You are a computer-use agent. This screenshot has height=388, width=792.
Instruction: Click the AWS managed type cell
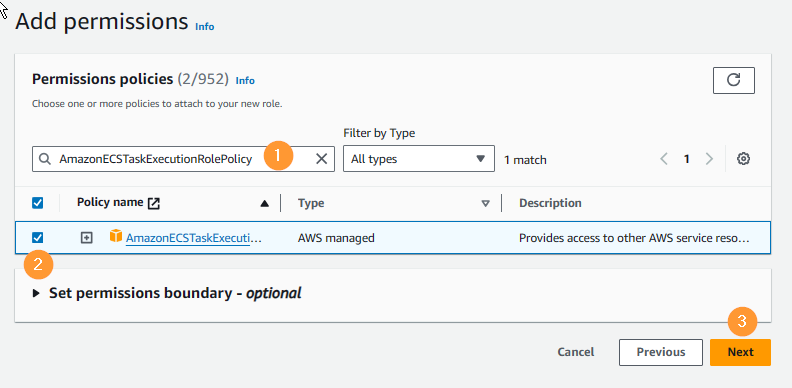[x=336, y=237]
